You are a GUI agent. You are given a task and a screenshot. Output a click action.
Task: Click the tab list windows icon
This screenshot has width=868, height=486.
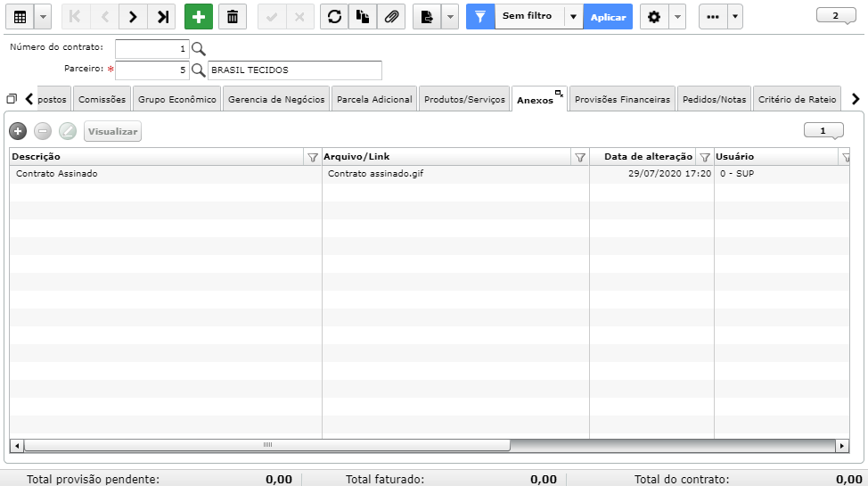[x=12, y=99]
